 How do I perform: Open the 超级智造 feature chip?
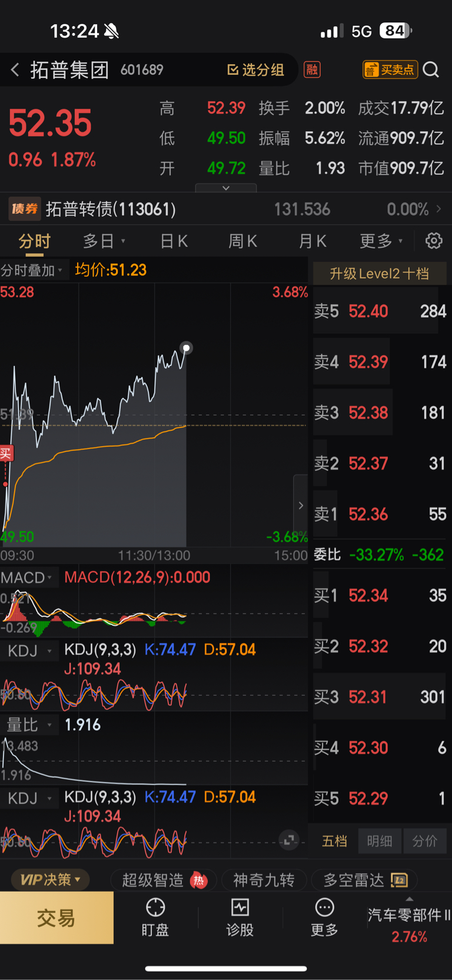click(x=164, y=880)
